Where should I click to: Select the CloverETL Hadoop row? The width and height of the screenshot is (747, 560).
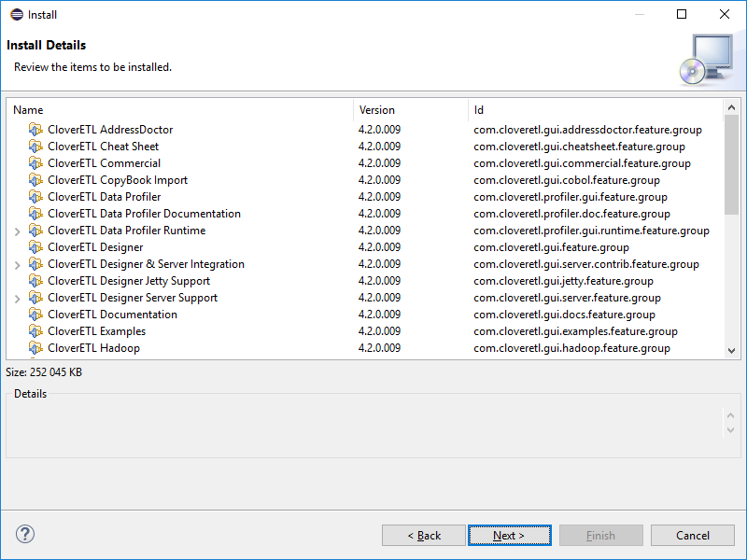coord(365,348)
